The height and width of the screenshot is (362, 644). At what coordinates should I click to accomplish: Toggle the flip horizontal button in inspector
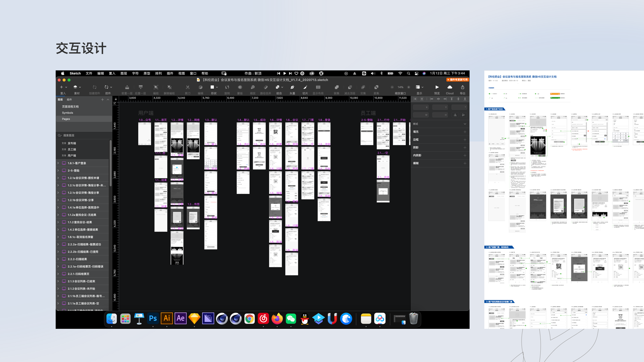click(x=455, y=115)
